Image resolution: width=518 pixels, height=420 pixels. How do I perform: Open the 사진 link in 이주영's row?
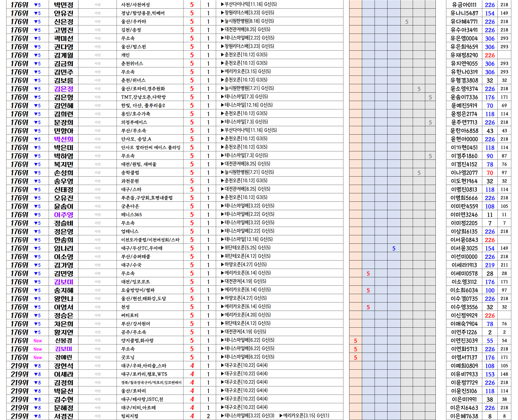[x=97, y=215]
